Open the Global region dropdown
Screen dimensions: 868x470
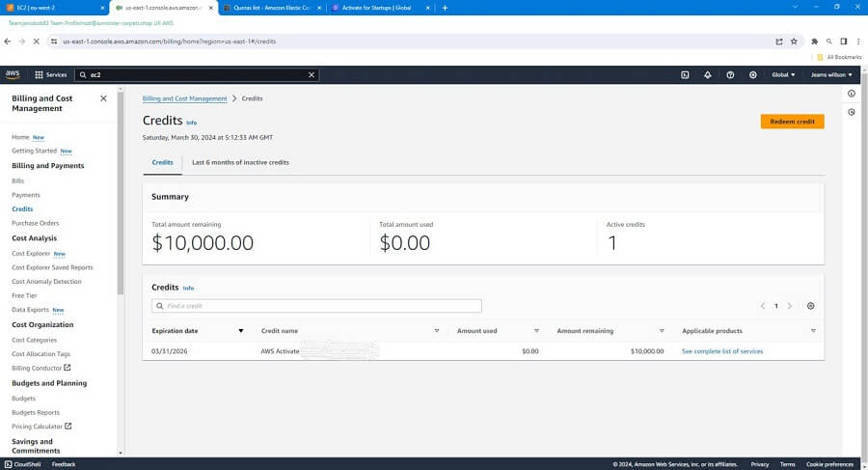[783, 75]
